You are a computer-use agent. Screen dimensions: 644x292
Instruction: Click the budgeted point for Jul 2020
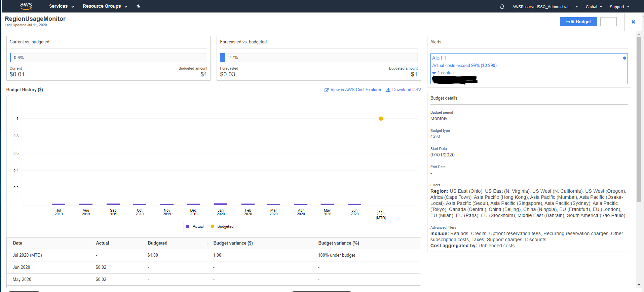point(381,119)
